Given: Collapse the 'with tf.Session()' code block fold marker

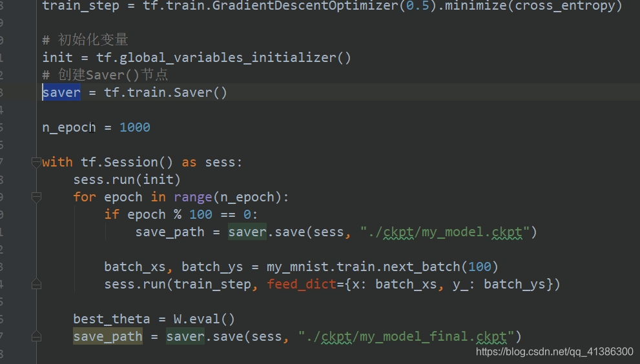Looking at the screenshot, I should pos(36,163).
